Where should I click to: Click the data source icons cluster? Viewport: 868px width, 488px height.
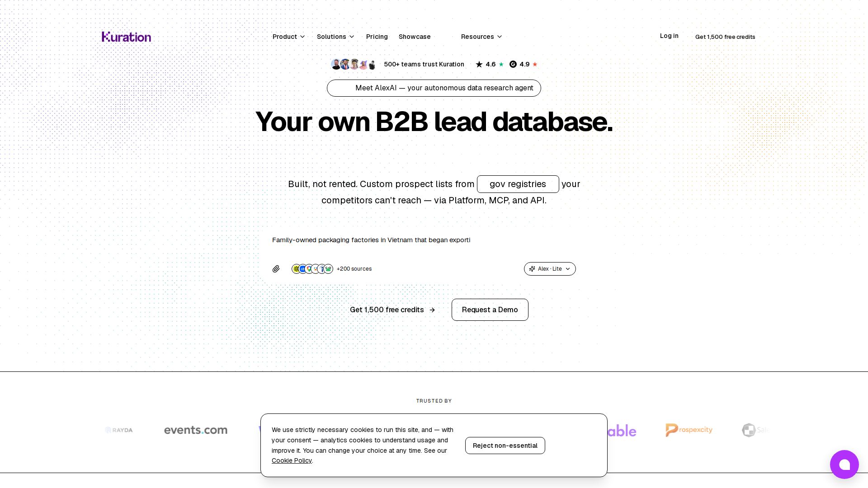(312, 269)
